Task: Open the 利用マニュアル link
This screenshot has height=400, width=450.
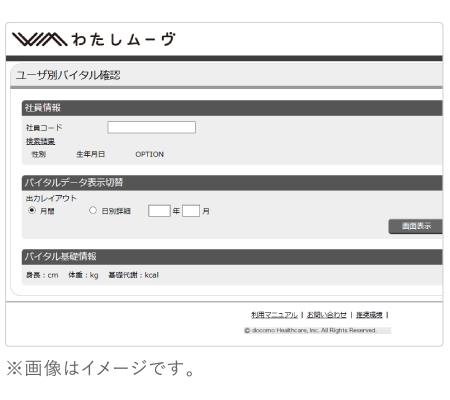Action: pyautogui.click(x=274, y=315)
